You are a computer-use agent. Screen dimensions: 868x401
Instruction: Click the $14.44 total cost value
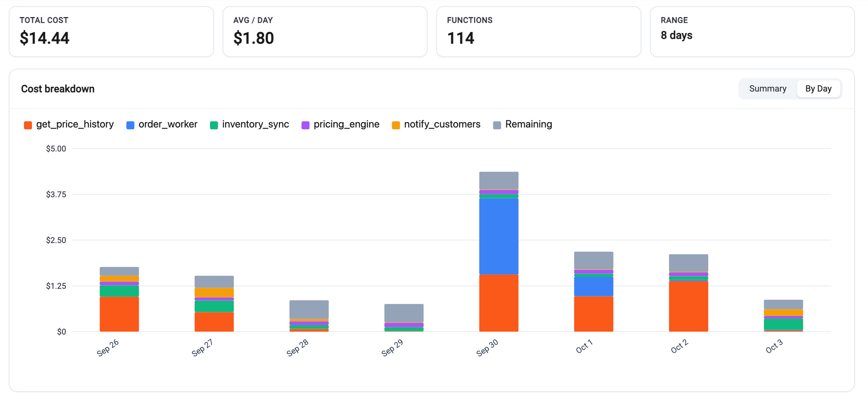(x=44, y=38)
